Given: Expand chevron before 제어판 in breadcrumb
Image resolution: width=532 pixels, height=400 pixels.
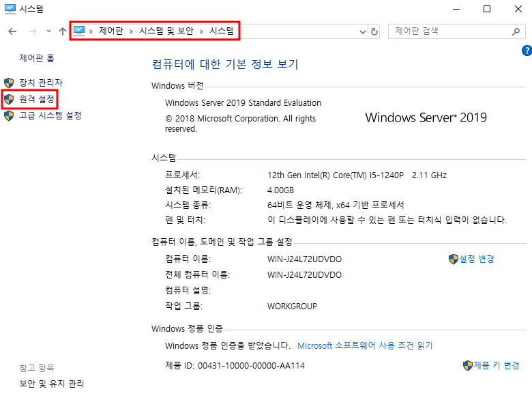Looking at the screenshot, I should [91, 31].
